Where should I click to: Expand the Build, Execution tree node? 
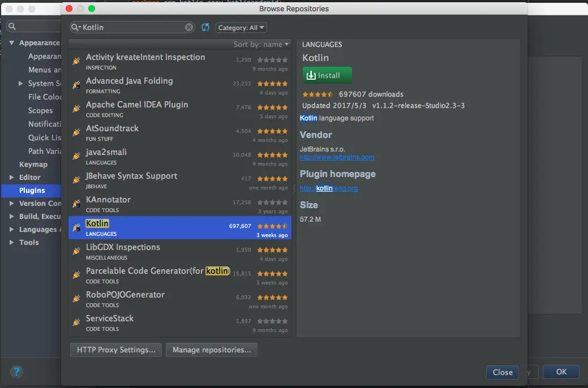pos(12,216)
